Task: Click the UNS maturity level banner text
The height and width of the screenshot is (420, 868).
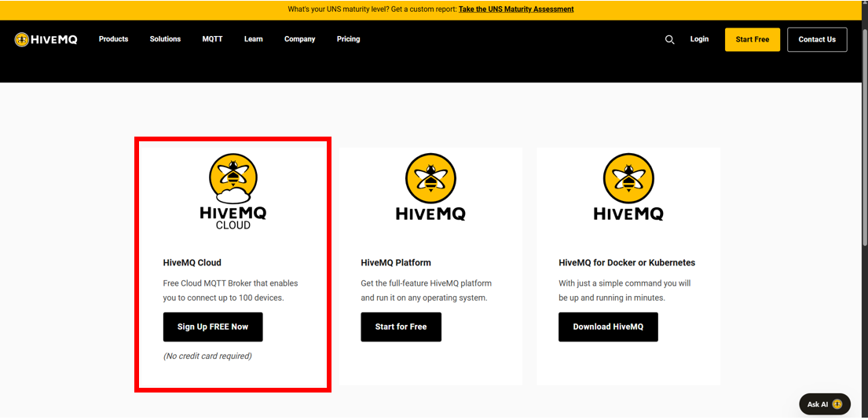Action: (x=372, y=9)
